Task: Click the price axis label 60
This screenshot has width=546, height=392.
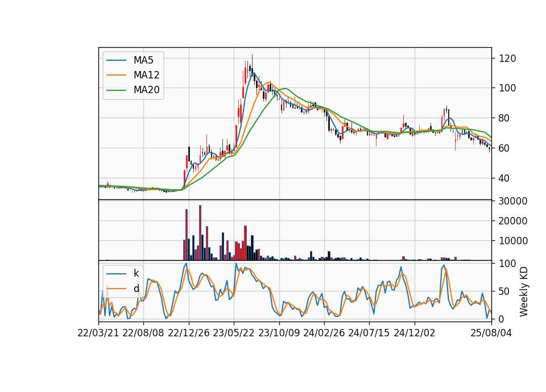Action: click(504, 148)
